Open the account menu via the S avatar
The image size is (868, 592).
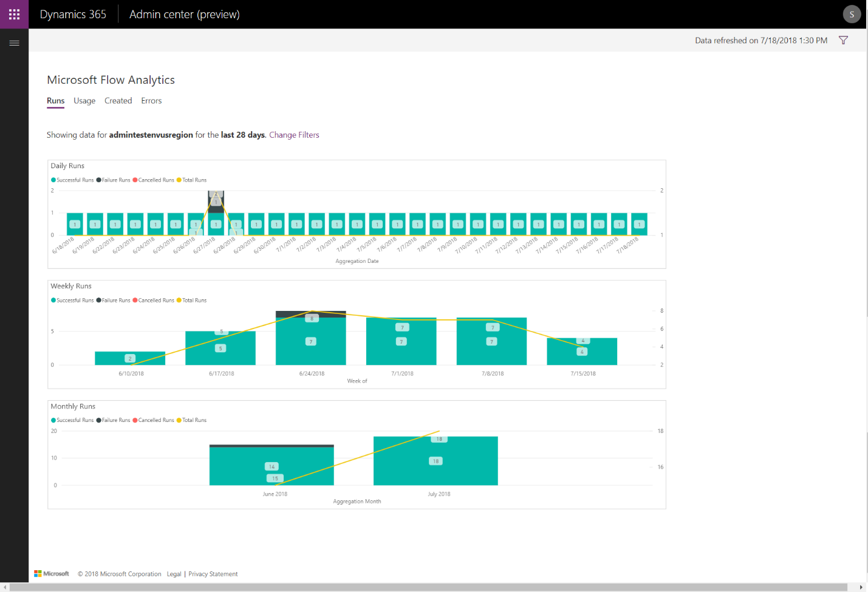coord(852,14)
